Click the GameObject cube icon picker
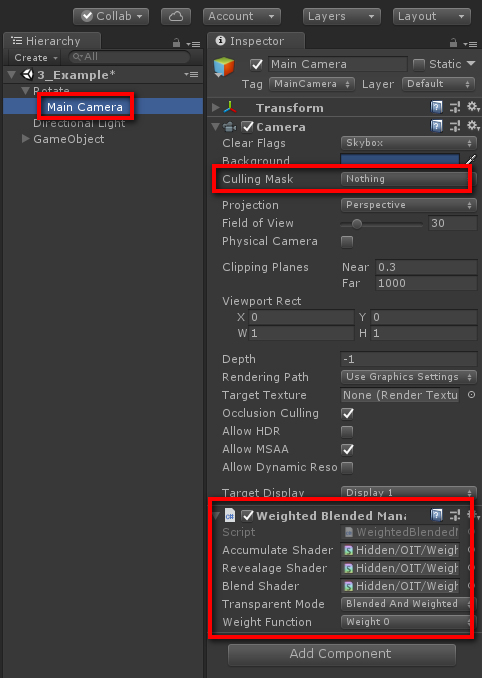 224,67
